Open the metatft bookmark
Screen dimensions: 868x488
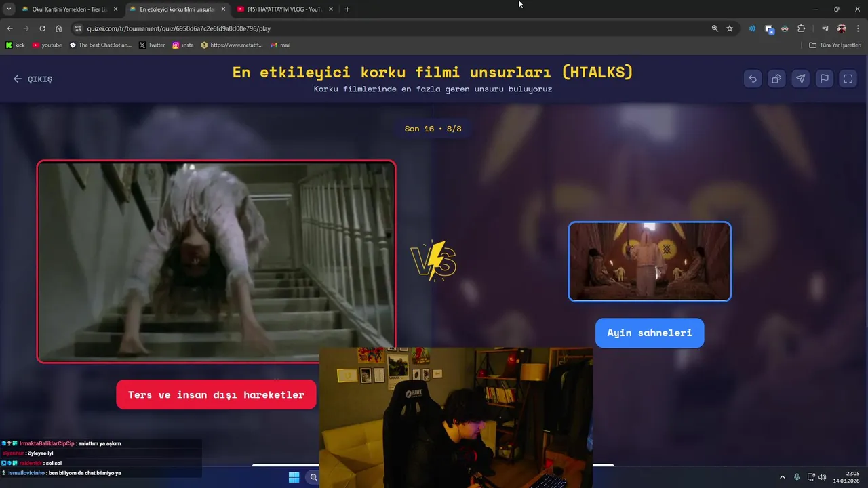pyautogui.click(x=232, y=45)
